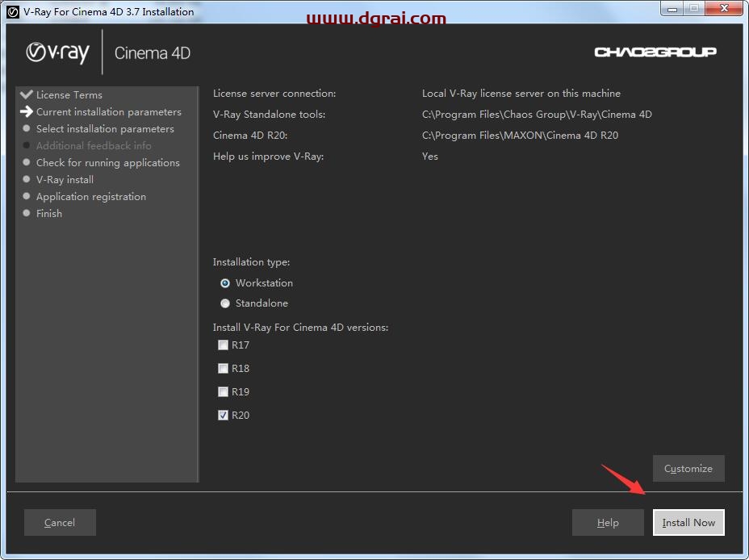749x560 pixels.
Task: Jump to Application registration step
Action: tap(91, 197)
